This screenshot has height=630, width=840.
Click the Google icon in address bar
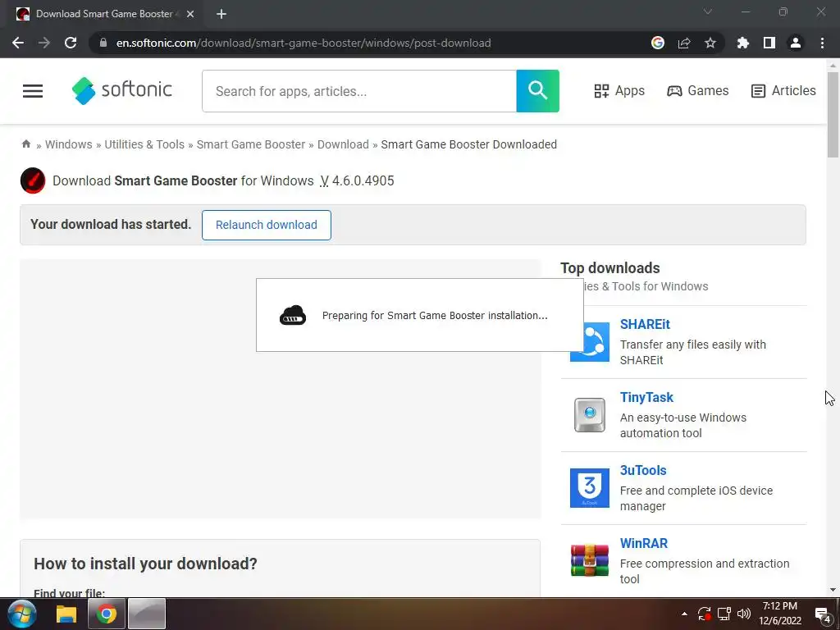pyautogui.click(x=658, y=43)
